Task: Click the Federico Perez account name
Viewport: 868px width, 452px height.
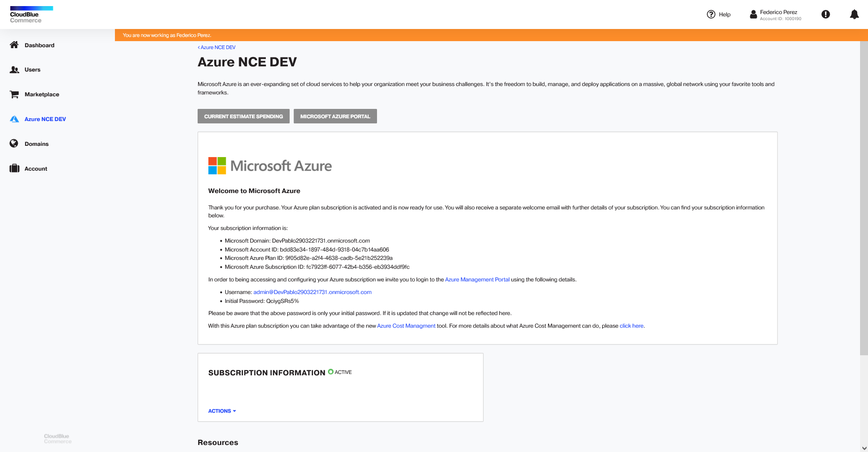Action: 778,12
